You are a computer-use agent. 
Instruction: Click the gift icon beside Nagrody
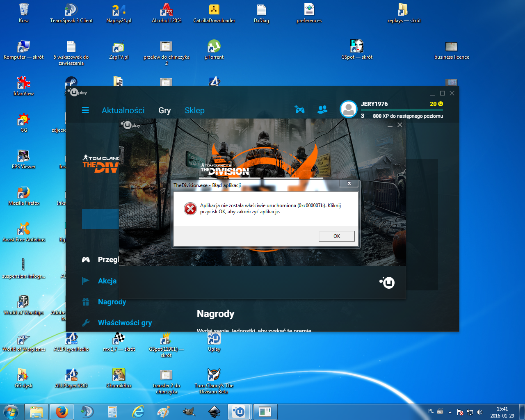point(86,302)
